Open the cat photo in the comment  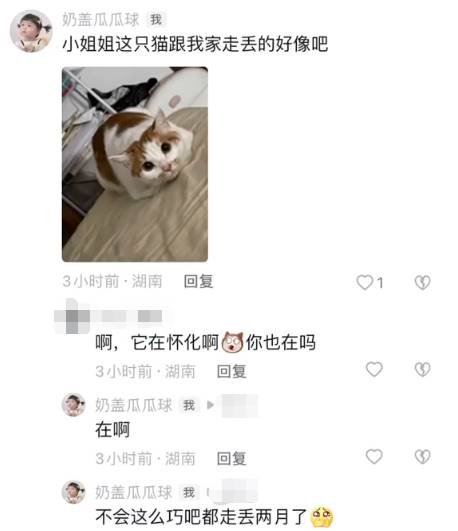pos(135,164)
